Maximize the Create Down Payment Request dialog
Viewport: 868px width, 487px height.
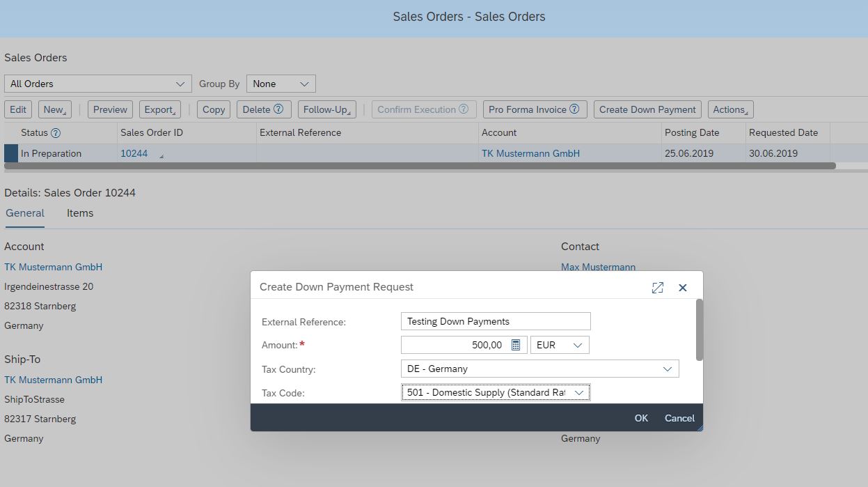pyautogui.click(x=658, y=287)
